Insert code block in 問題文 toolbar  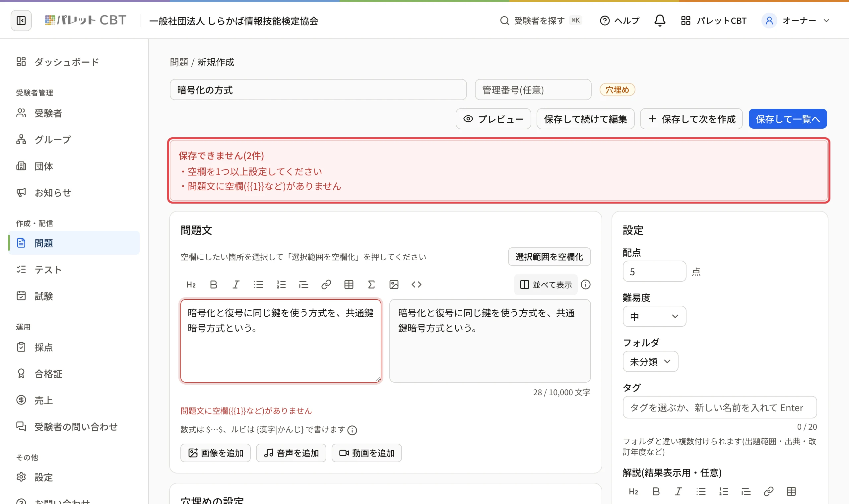(x=416, y=284)
